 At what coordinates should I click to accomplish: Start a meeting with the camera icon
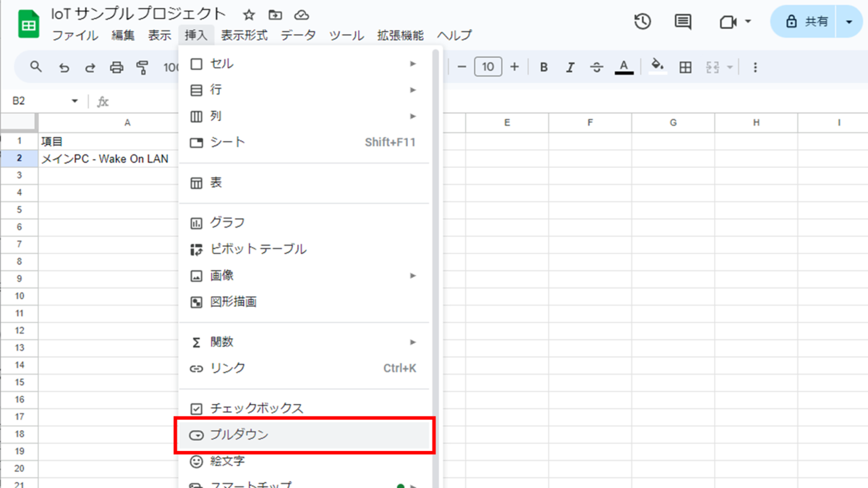(728, 22)
